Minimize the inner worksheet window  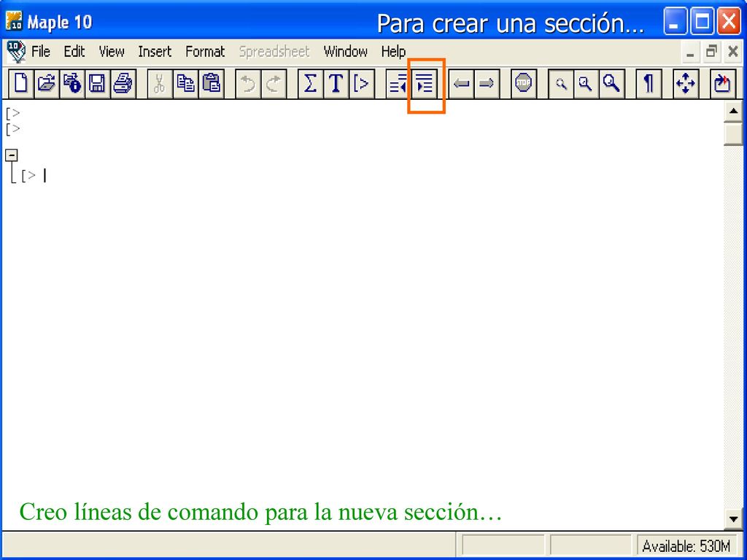pyautogui.click(x=690, y=52)
